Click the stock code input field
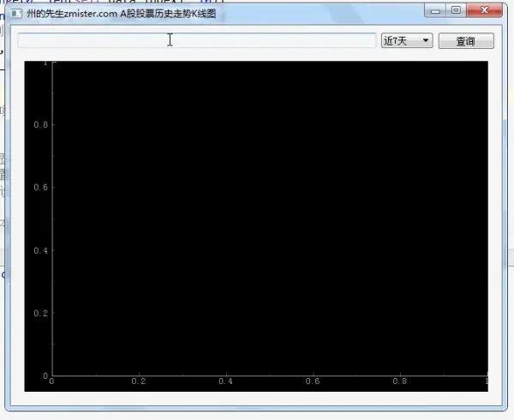 [x=197, y=40]
